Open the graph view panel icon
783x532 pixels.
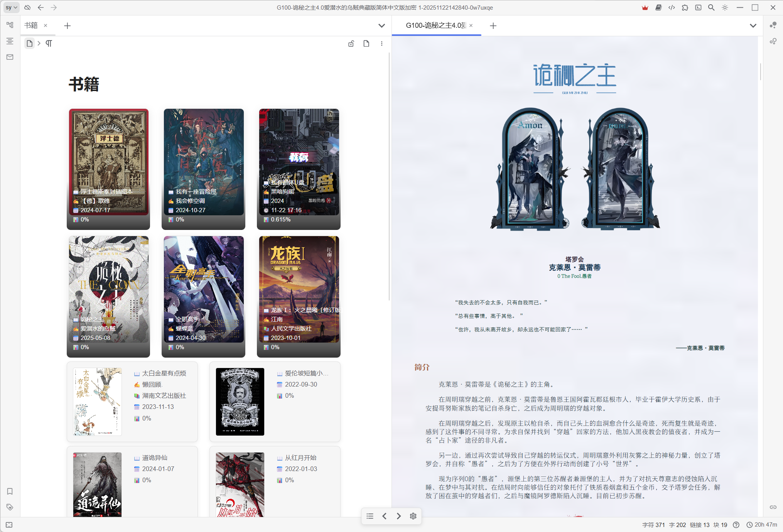(773, 25)
